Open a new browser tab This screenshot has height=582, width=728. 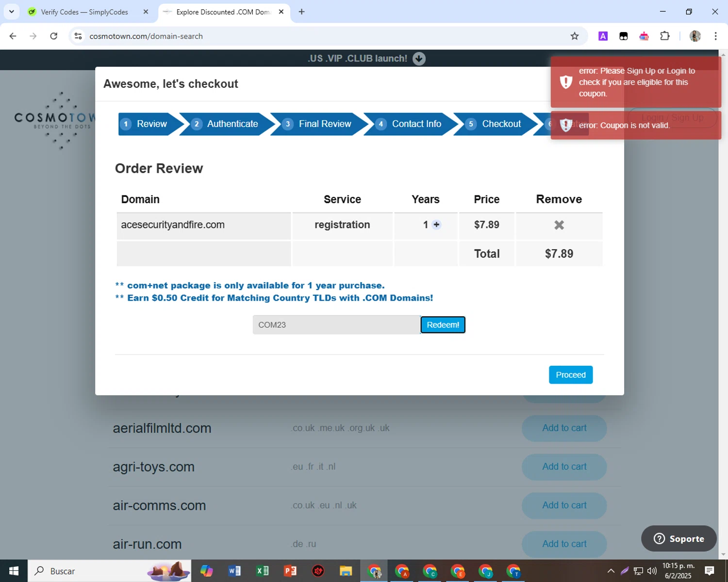[301, 12]
